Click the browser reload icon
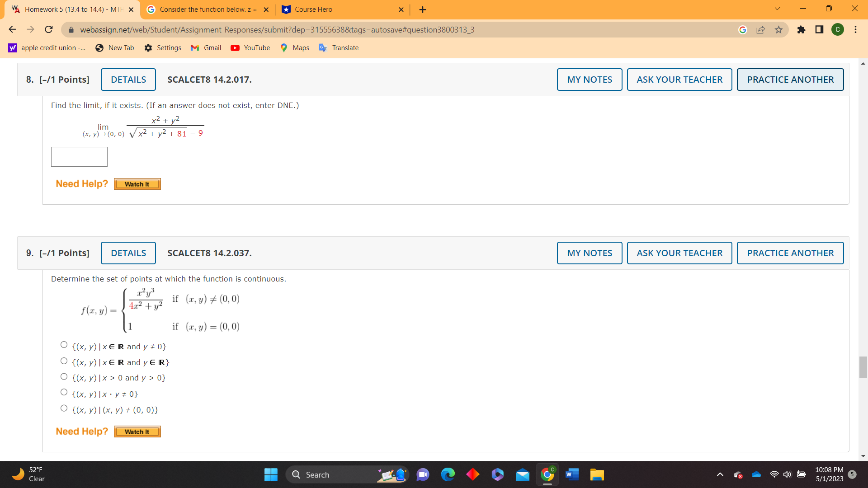 (49, 30)
